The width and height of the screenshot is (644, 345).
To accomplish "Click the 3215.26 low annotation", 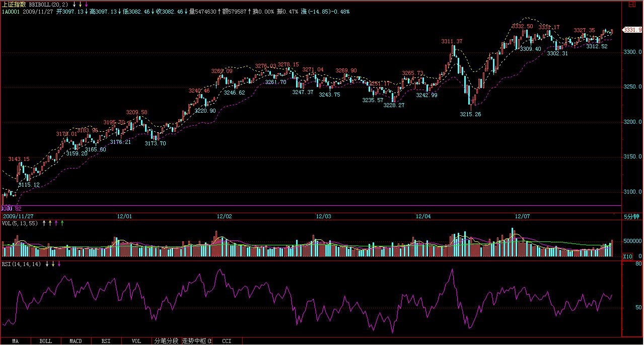I will click(x=470, y=114).
